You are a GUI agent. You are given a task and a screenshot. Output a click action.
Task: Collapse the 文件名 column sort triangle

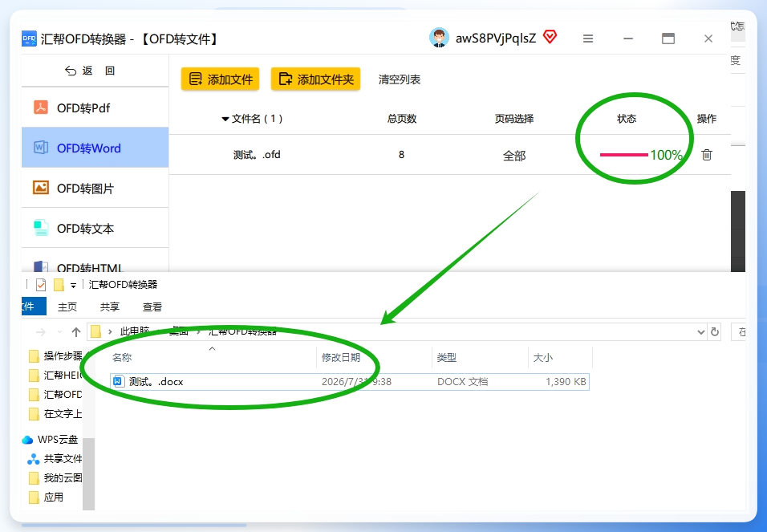click(x=225, y=119)
